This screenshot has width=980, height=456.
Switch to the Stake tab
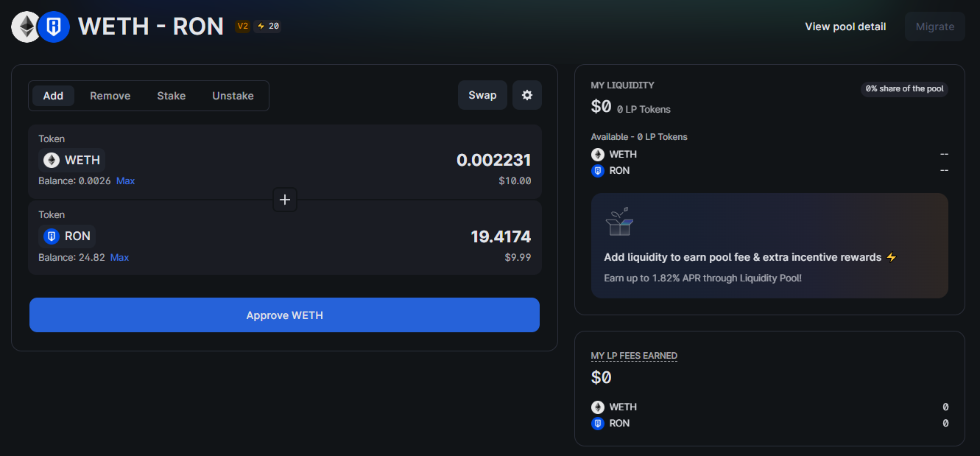click(171, 95)
